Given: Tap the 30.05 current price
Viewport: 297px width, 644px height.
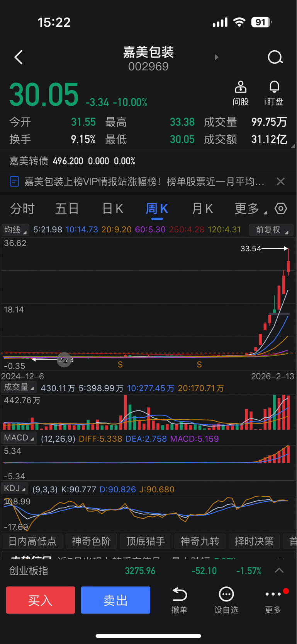Looking at the screenshot, I should (x=44, y=95).
